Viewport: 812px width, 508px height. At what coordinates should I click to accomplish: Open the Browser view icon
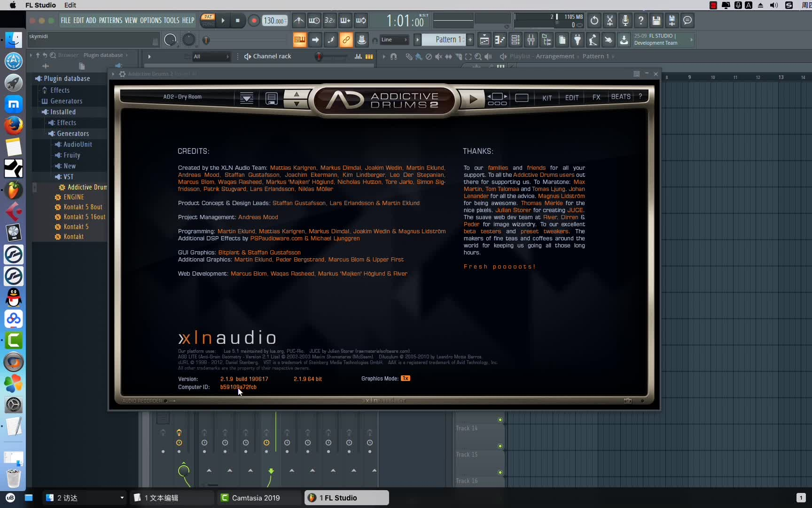tap(547, 40)
